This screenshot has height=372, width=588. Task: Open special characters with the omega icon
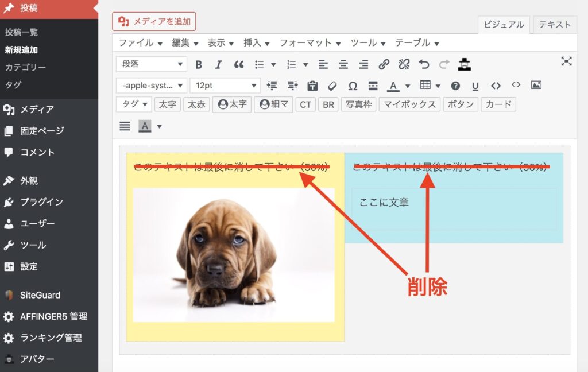point(353,86)
